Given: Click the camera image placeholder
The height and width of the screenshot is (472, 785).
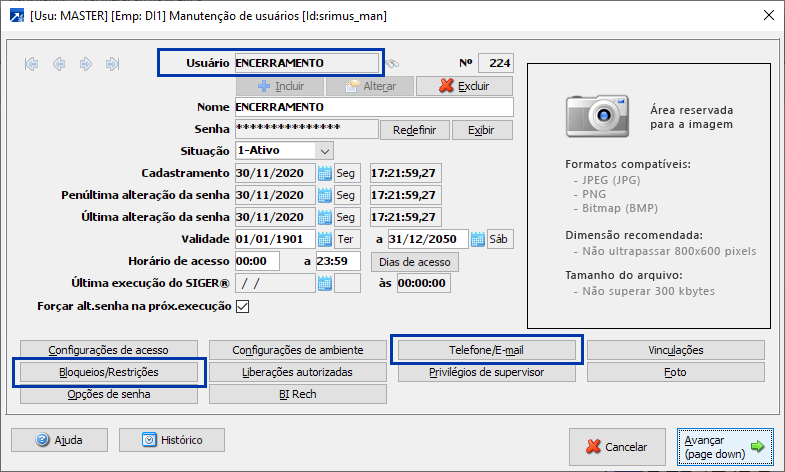Looking at the screenshot, I should [x=597, y=116].
